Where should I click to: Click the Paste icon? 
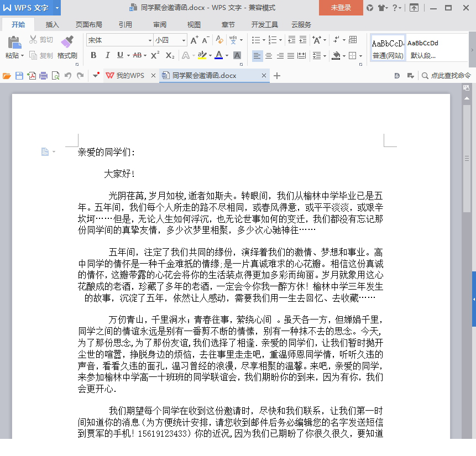click(x=14, y=42)
